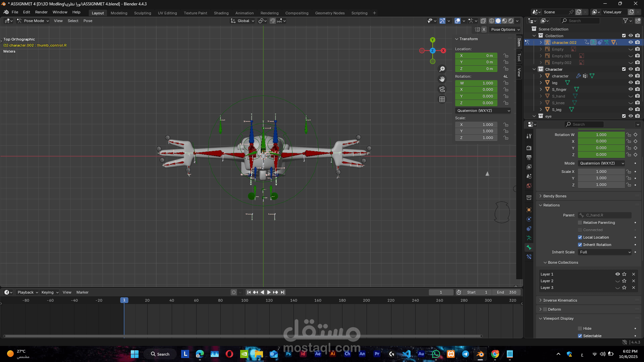Screen dimensions: 644x362
Task: Click the Location X value field
Action: click(476, 56)
